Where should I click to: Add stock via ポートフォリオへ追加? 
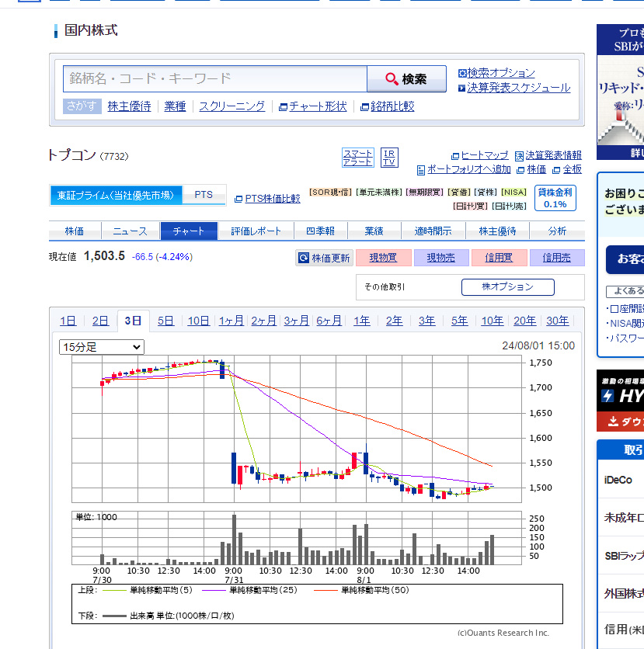click(464, 169)
